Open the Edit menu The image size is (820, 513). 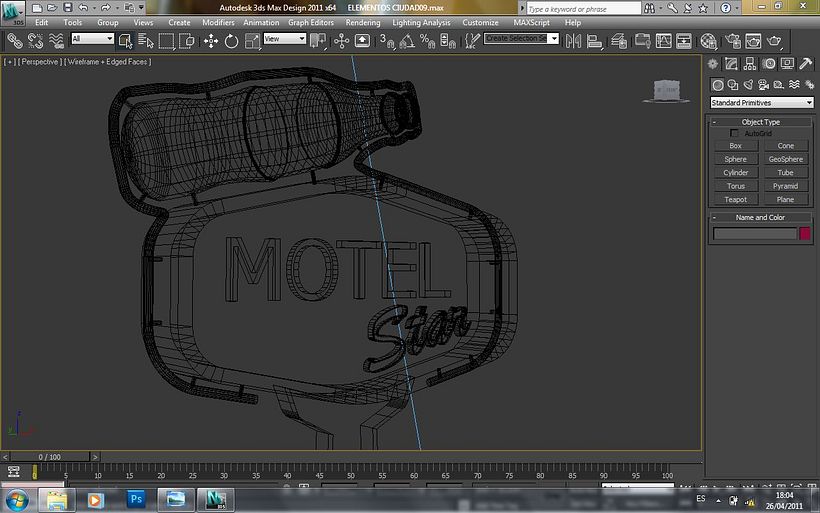tap(41, 22)
